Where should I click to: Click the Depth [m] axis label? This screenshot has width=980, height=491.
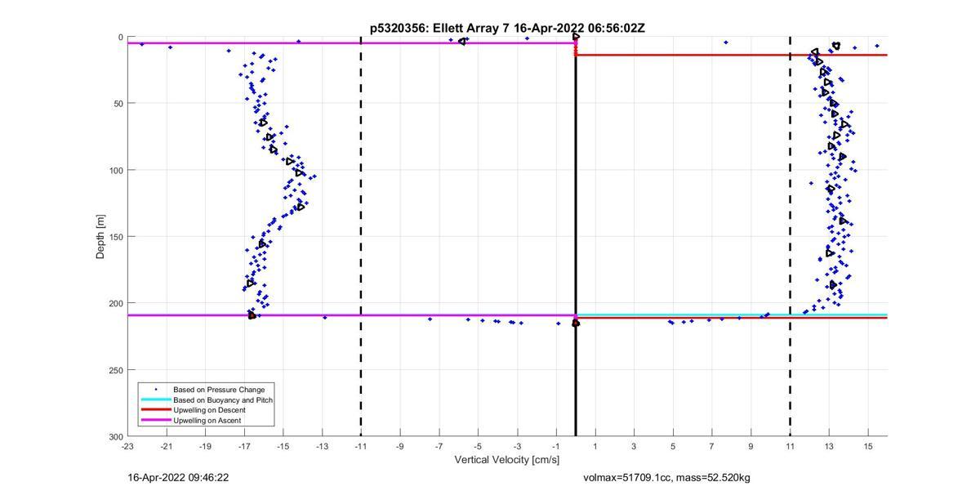(100, 236)
